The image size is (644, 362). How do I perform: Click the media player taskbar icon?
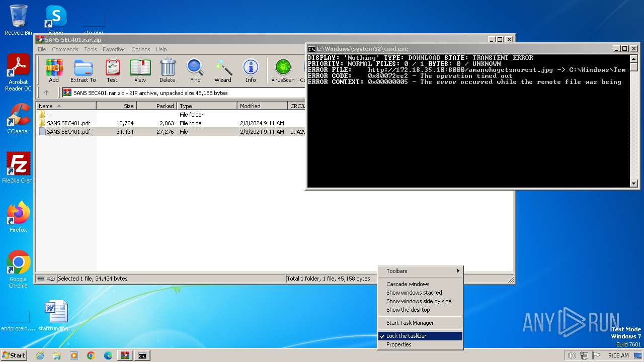click(x=74, y=355)
